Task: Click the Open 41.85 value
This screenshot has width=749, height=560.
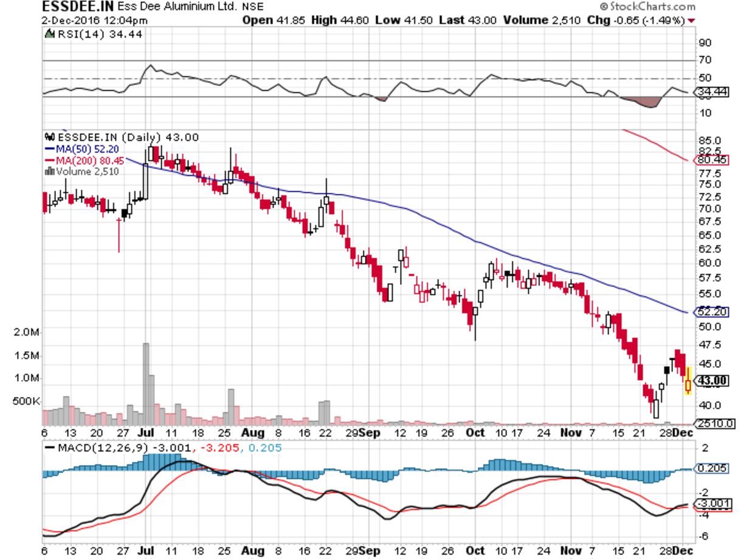Action: [x=275, y=19]
